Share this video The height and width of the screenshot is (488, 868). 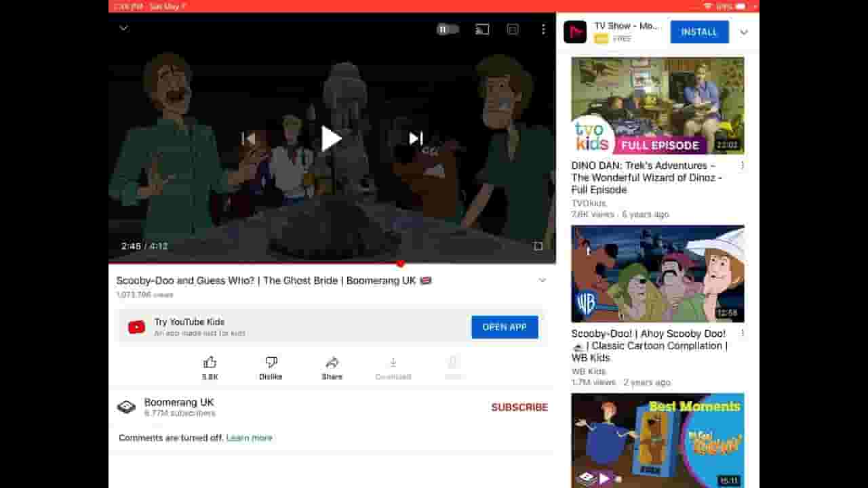(332, 368)
